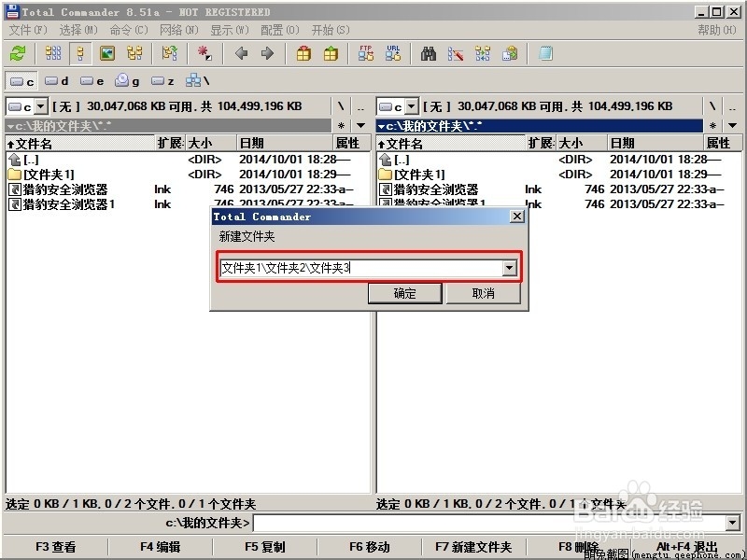747x560 pixels.
Task: Open the left panel drive dropdown
Action: [41, 106]
